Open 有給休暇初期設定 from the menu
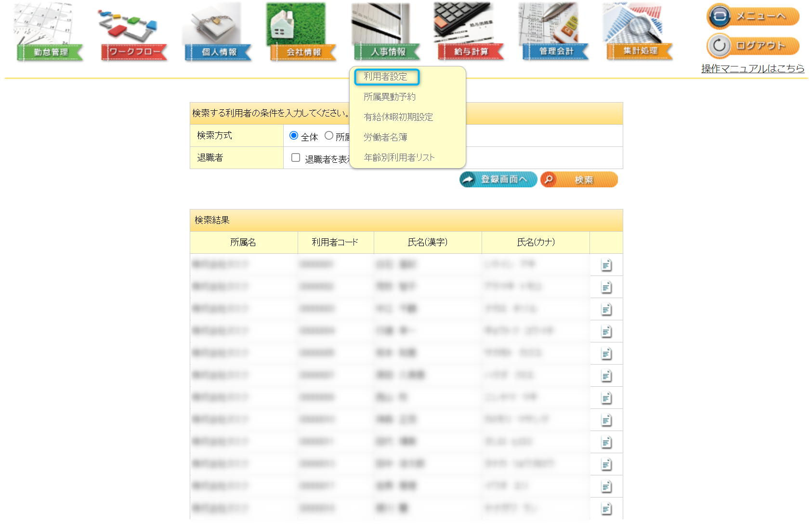This screenshot has width=812, height=524. 398,117
